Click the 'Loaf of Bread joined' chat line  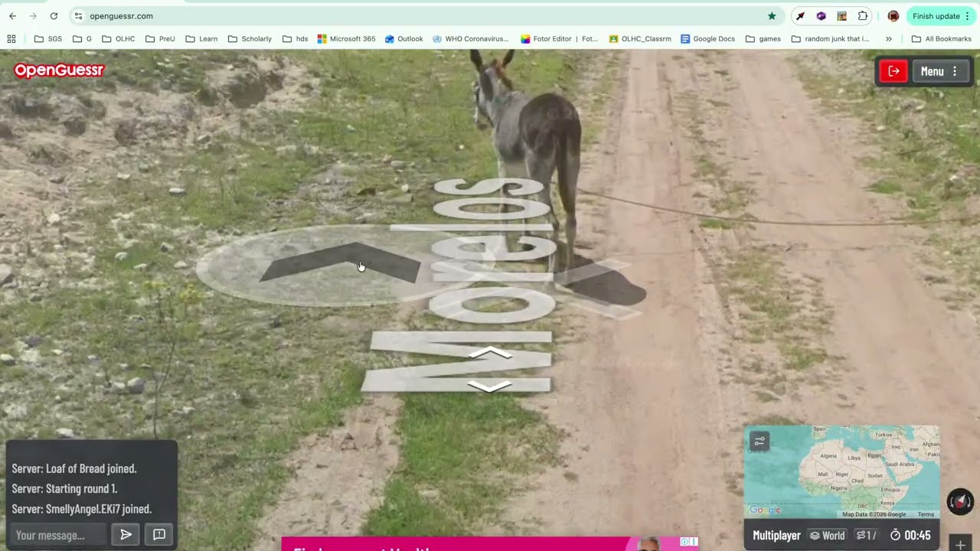tap(74, 469)
